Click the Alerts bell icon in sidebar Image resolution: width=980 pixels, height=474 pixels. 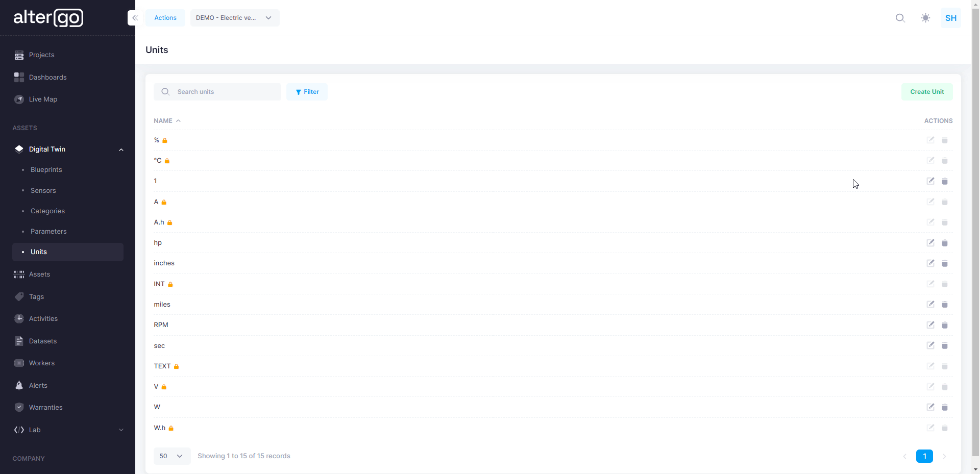tap(19, 385)
